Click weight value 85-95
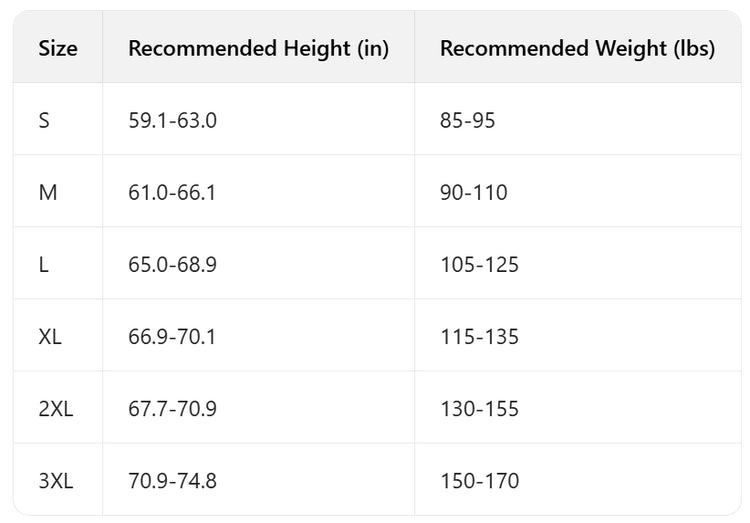 click(x=467, y=120)
